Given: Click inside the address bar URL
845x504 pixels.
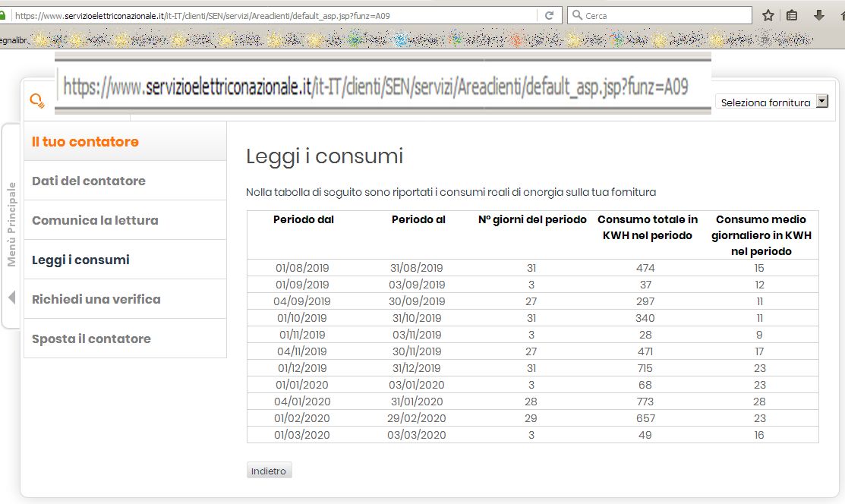Looking at the screenshot, I should pos(228,14).
